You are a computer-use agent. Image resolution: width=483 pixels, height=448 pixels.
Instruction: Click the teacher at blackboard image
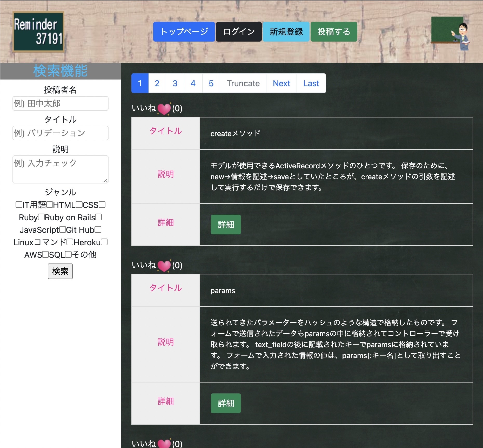[450, 33]
